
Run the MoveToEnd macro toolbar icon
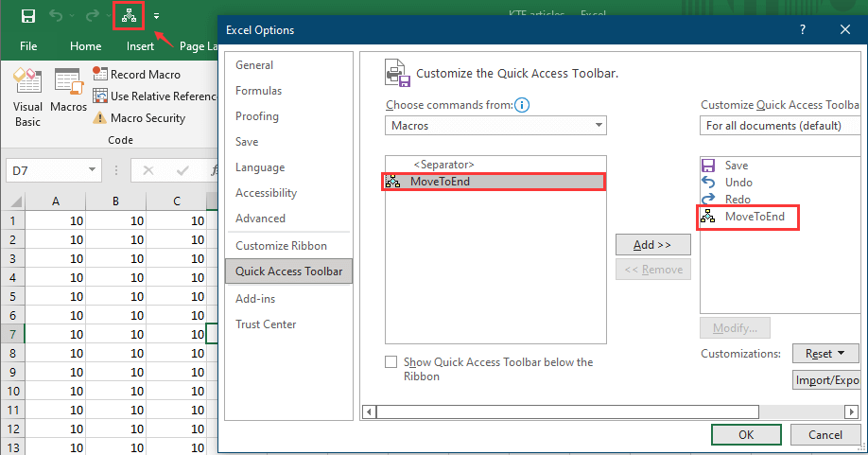[x=128, y=15]
